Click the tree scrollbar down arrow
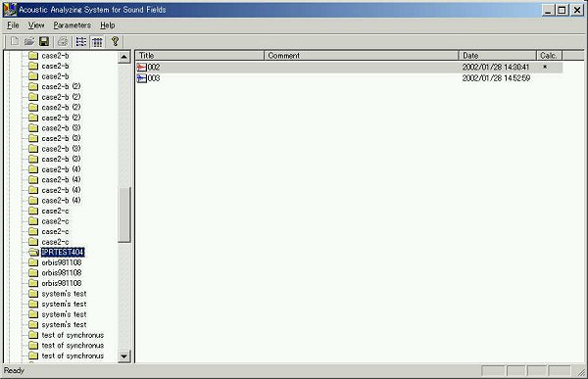This screenshot has height=379, width=588. pos(123,355)
